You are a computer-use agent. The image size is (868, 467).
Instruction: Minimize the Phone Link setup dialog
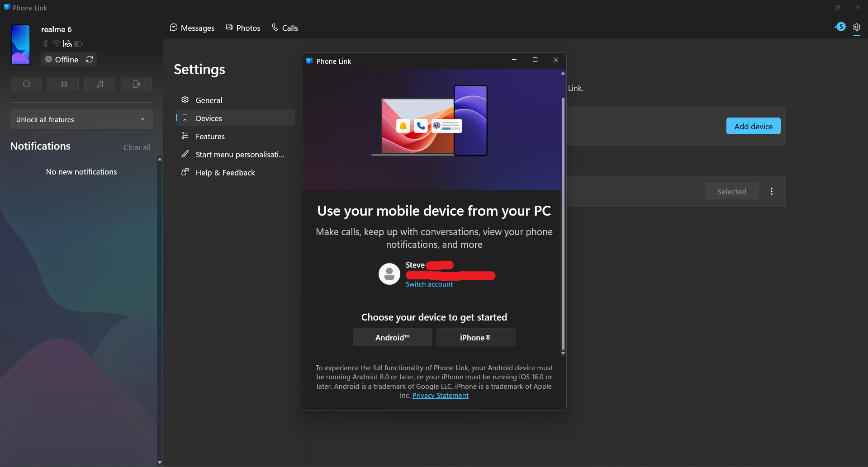tap(514, 60)
